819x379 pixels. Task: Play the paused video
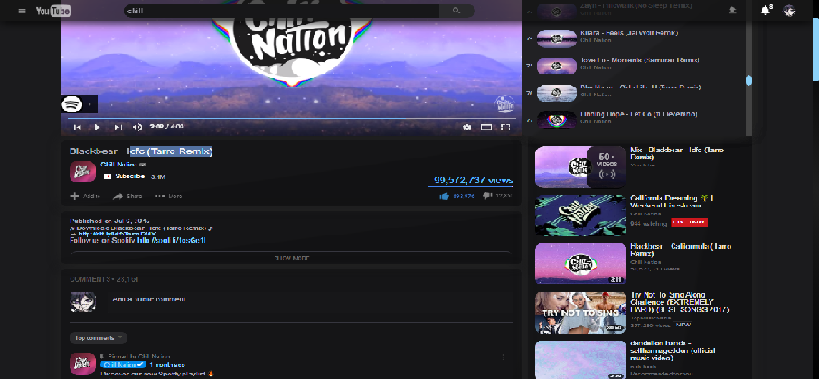pos(97,127)
